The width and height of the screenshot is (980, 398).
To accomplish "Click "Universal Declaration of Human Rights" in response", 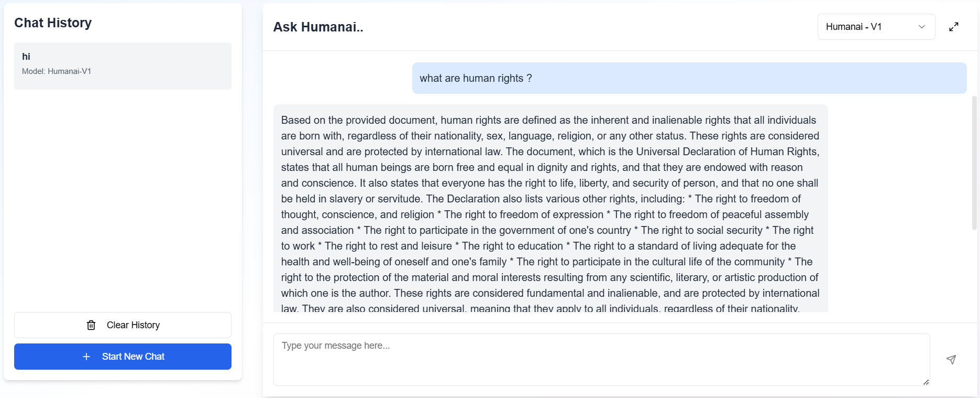I will point(726,152).
